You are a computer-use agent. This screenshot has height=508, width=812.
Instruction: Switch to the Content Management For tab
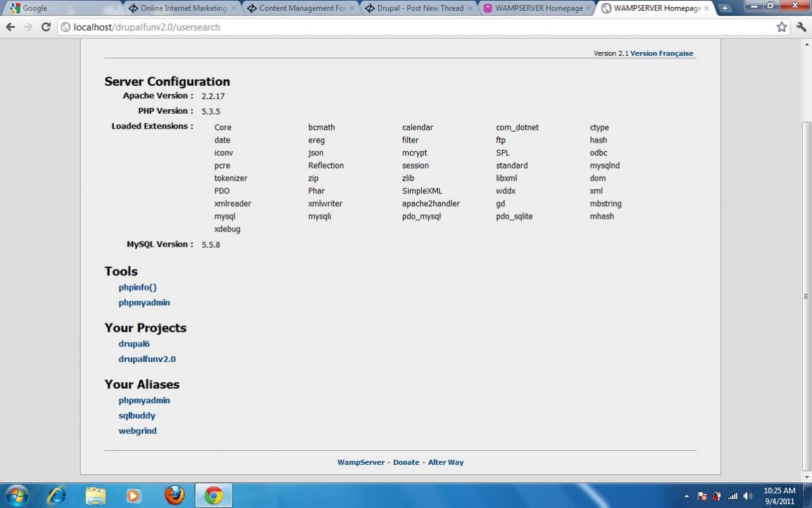(x=299, y=8)
